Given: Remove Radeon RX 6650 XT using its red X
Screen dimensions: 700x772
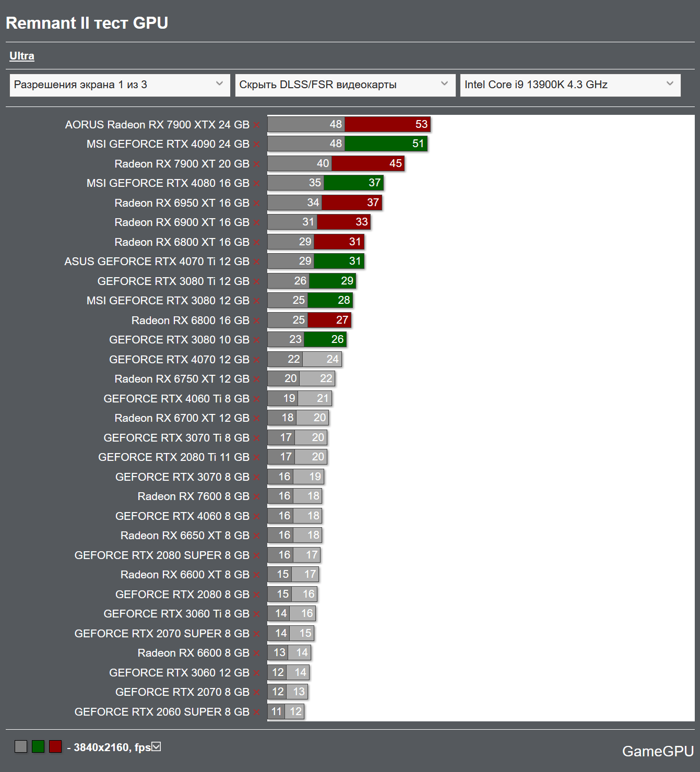Looking at the screenshot, I should (x=256, y=536).
